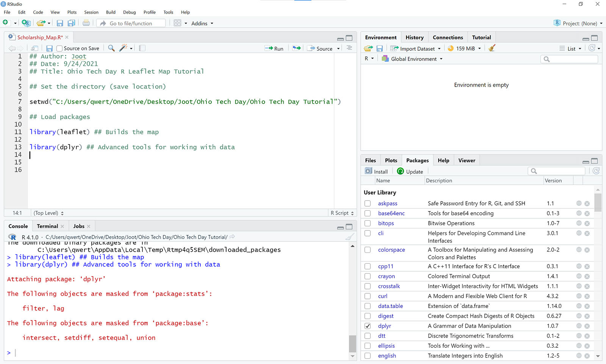This screenshot has height=364, width=606.
Task: Open the crosstalk package link
Action: point(389,286)
